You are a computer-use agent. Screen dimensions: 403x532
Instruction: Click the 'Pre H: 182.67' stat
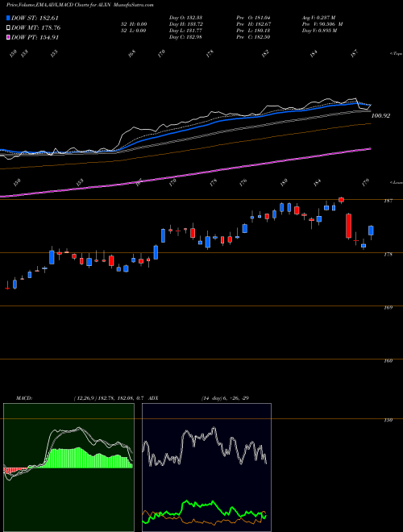(x=253, y=24)
